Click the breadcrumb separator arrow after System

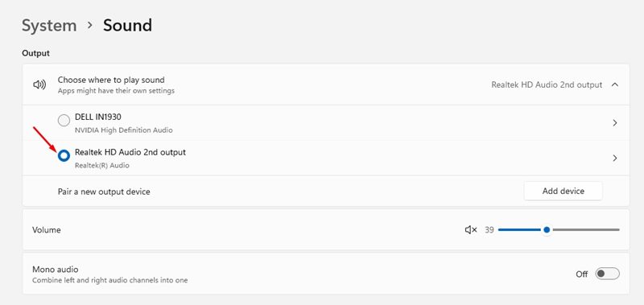(90, 26)
